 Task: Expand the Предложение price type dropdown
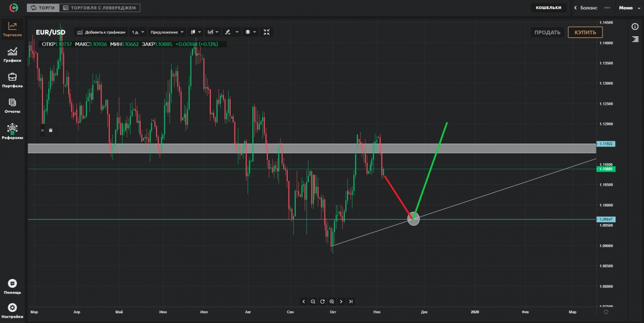click(x=166, y=32)
